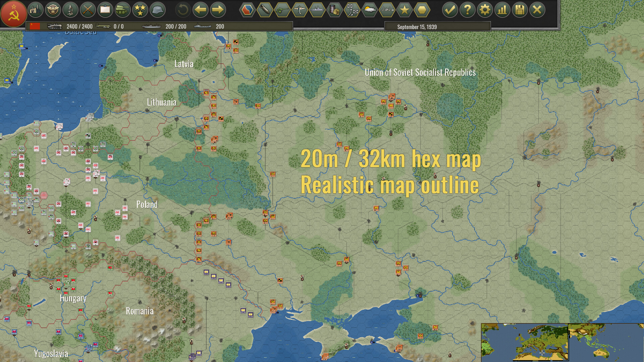
Task: Toggle the weather overlay cloud hexagon
Action: point(370,10)
